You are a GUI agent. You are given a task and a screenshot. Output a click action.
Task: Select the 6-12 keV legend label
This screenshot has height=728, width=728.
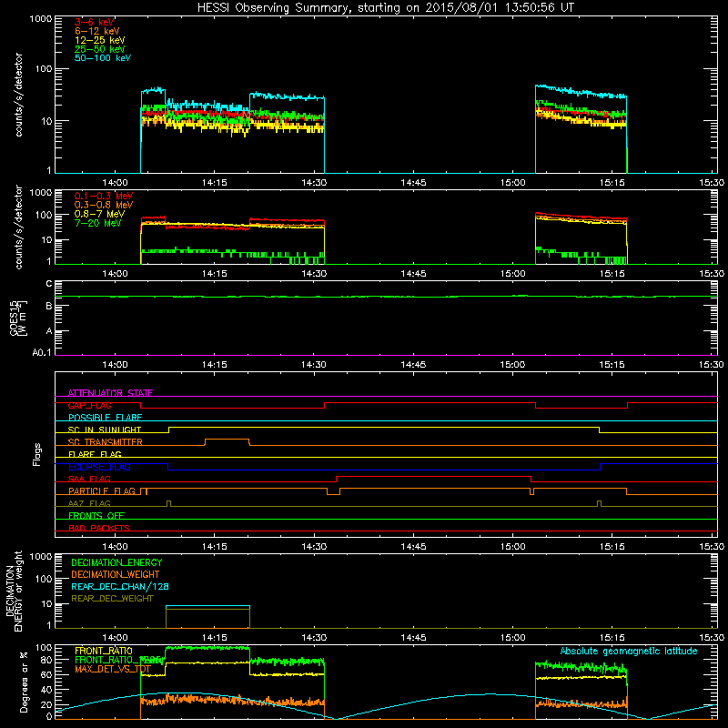97,31
